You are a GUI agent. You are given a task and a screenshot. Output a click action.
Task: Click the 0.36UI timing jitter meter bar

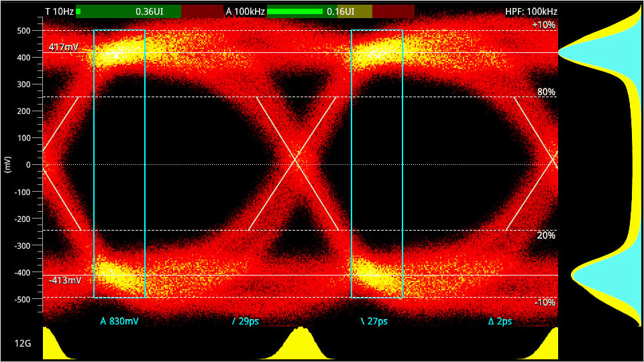click(x=150, y=11)
